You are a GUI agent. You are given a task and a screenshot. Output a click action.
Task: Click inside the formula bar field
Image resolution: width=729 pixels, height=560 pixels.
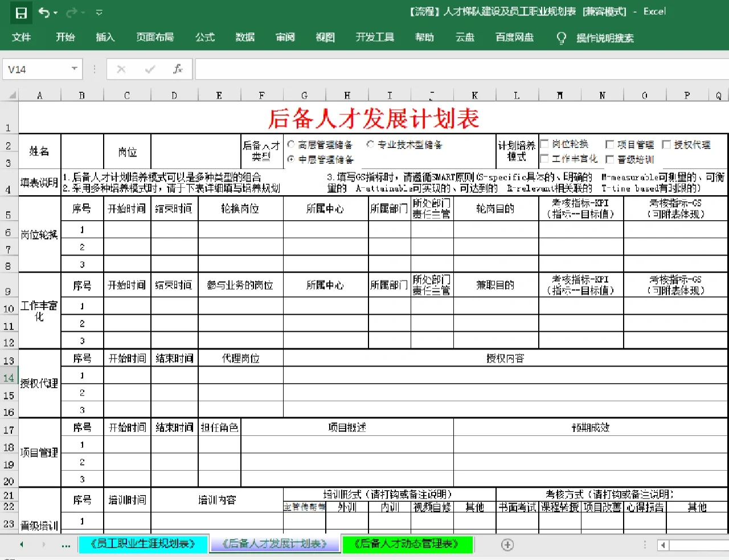pyautogui.click(x=461, y=69)
